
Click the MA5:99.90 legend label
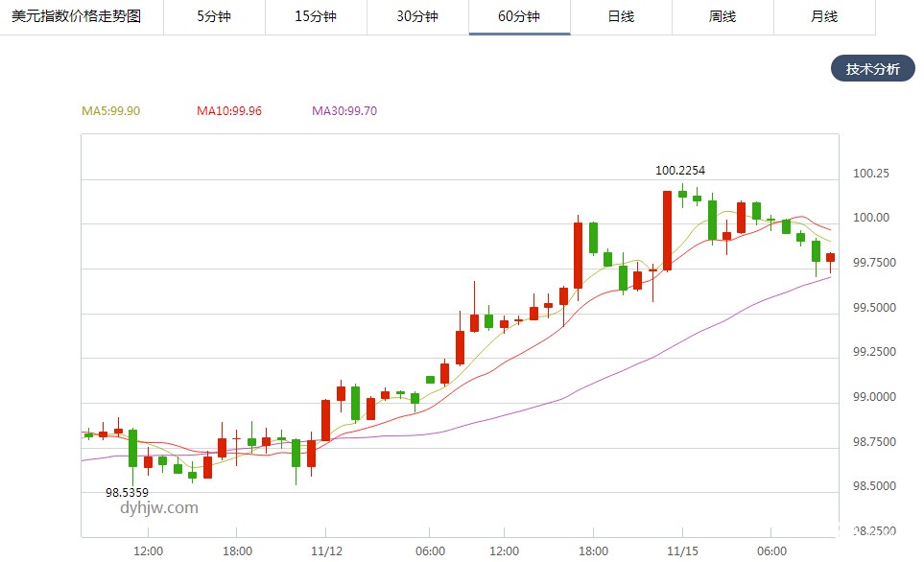click(110, 111)
